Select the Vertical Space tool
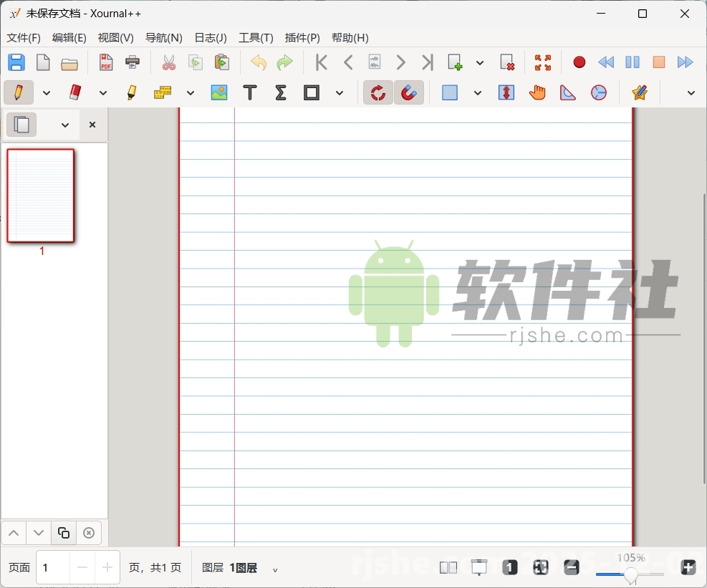The width and height of the screenshot is (707, 588). (506, 92)
